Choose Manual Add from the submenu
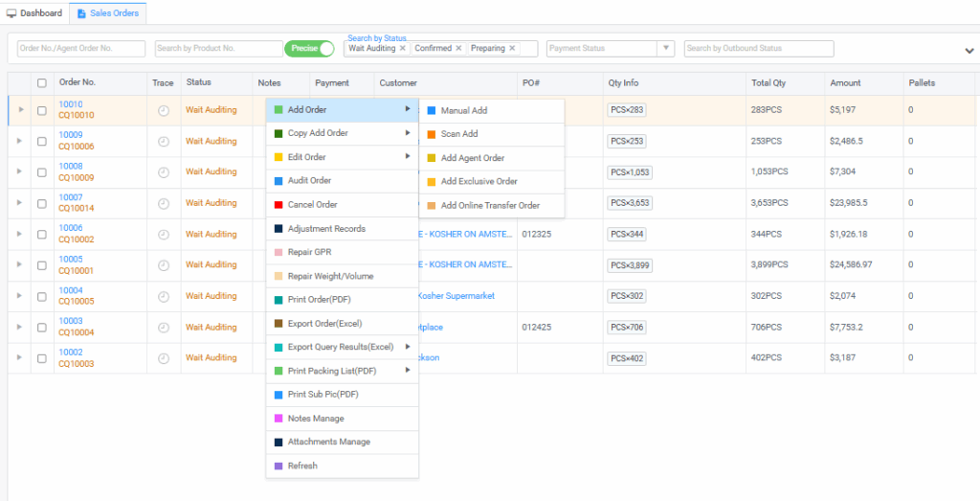The height and width of the screenshot is (501, 980). coord(464,111)
